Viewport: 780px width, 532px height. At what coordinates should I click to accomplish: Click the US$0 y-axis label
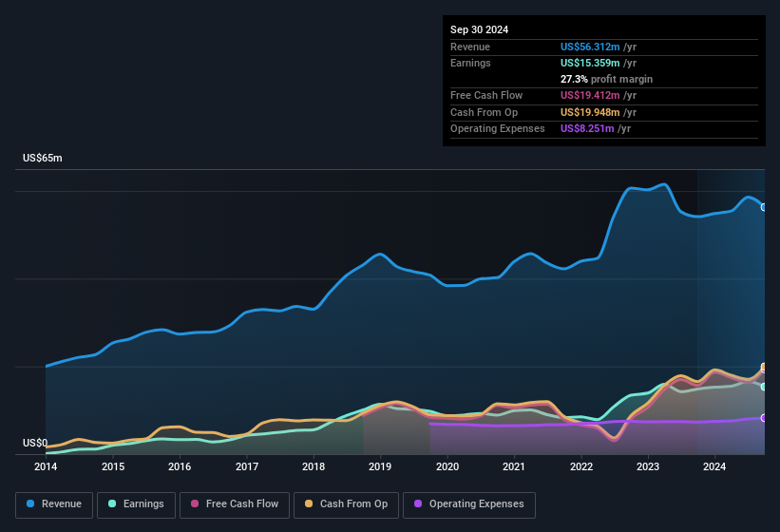[x=35, y=443]
